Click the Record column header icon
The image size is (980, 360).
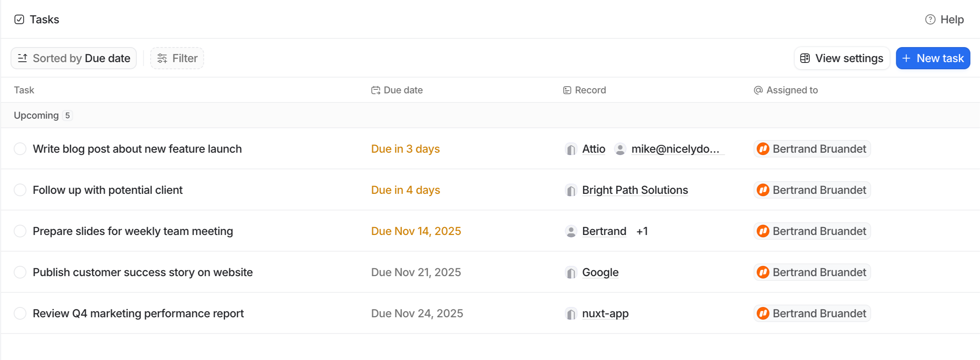click(x=567, y=90)
